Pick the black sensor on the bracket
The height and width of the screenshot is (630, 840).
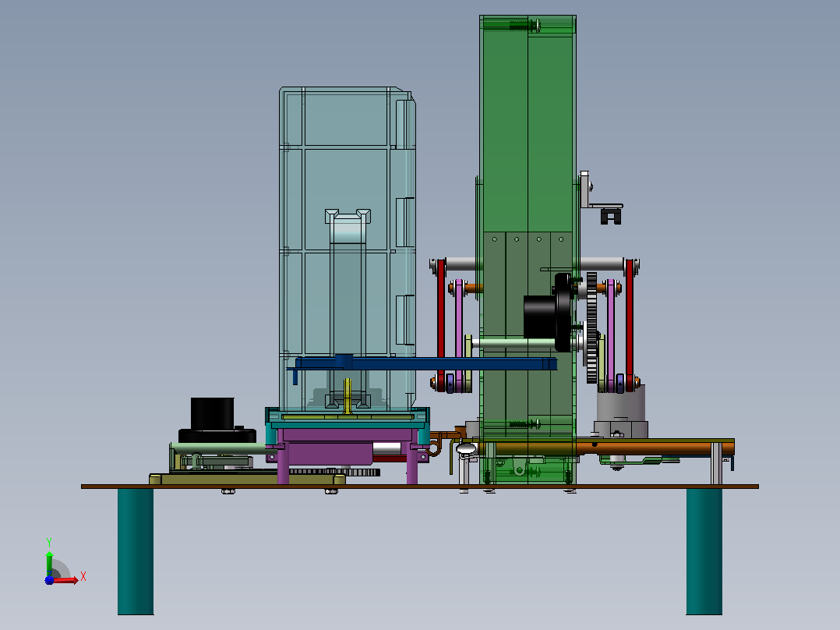point(611,215)
